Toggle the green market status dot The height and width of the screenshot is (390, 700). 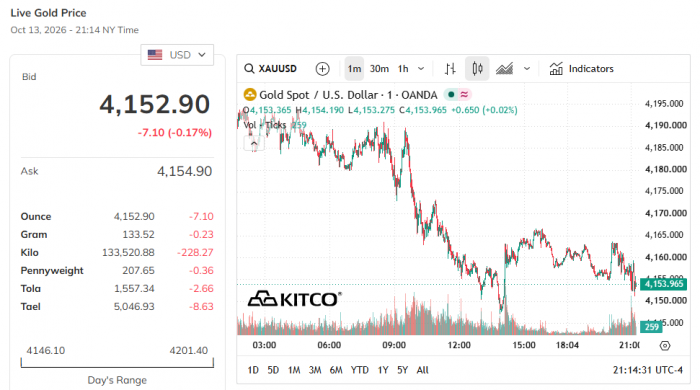click(x=451, y=95)
